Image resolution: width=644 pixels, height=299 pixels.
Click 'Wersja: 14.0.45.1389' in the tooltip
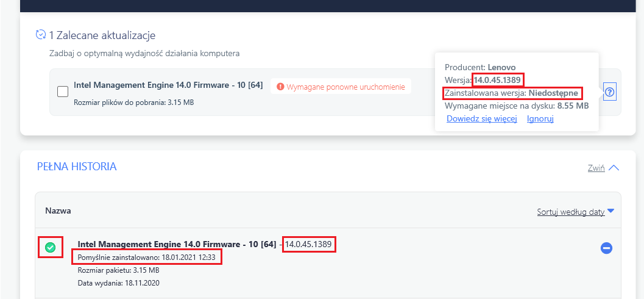(x=483, y=79)
